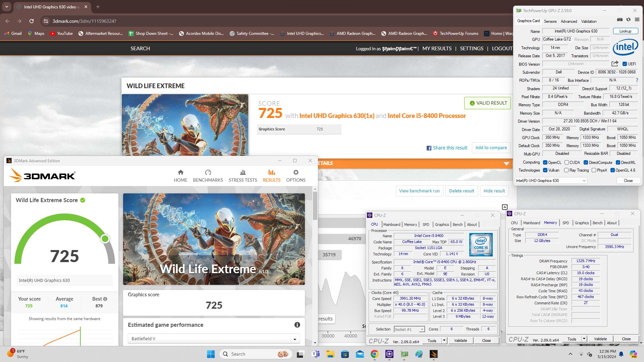The height and width of the screenshot is (362, 644).
Task: Expand the orange DETAILS bar arrow
Action: 506,164
